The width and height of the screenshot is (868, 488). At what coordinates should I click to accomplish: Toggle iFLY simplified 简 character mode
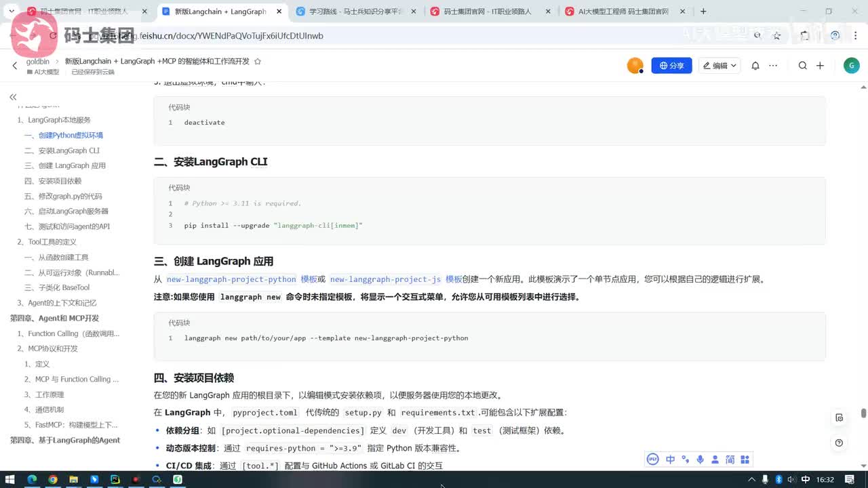click(730, 460)
